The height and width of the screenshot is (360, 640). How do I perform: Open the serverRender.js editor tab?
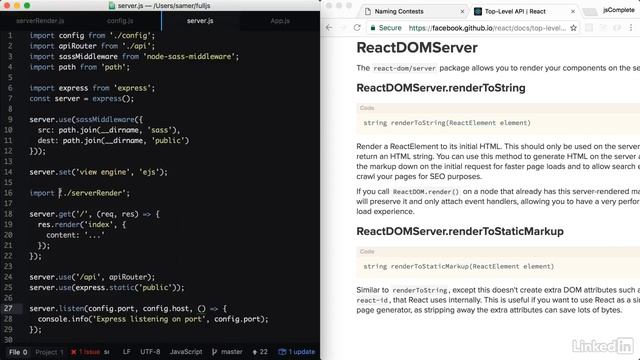(40, 20)
